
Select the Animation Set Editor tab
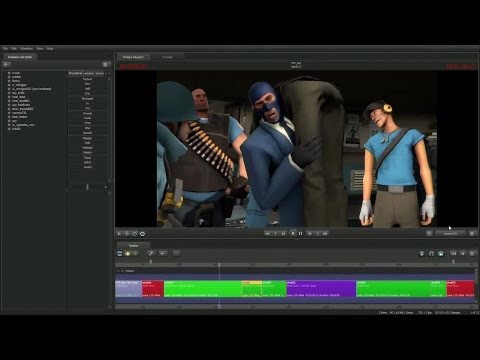(20, 57)
